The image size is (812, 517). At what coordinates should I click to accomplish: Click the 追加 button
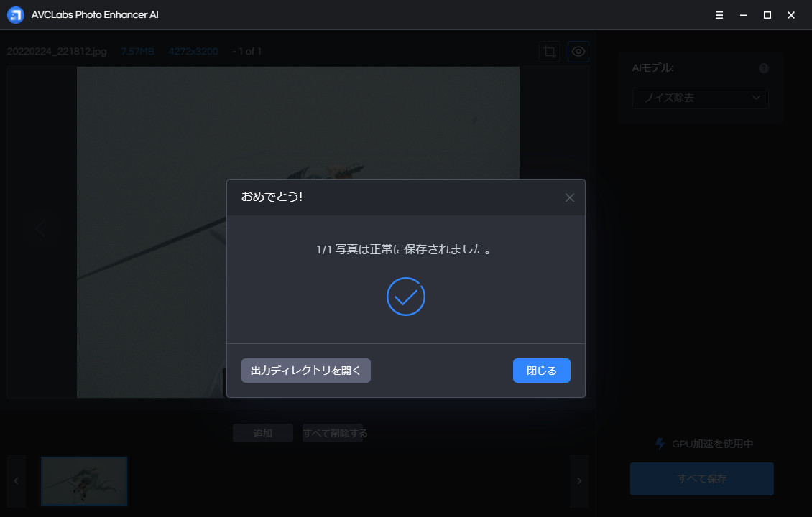coord(263,433)
